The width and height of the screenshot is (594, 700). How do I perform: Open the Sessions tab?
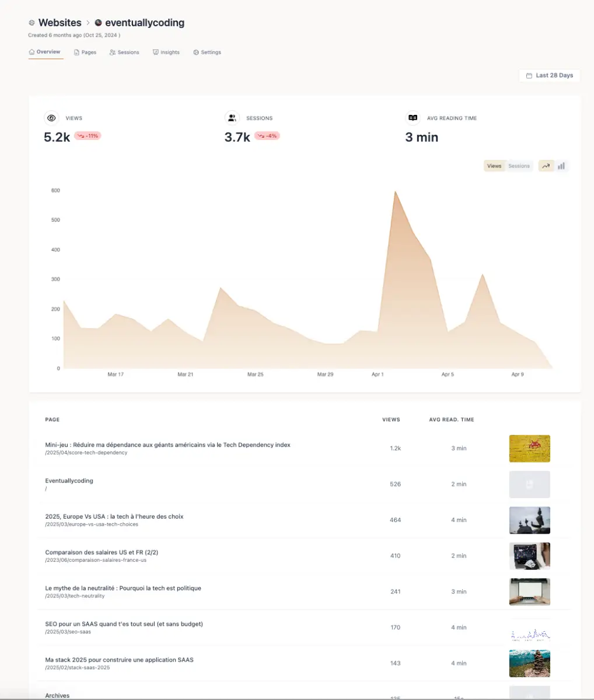click(x=124, y=52)
